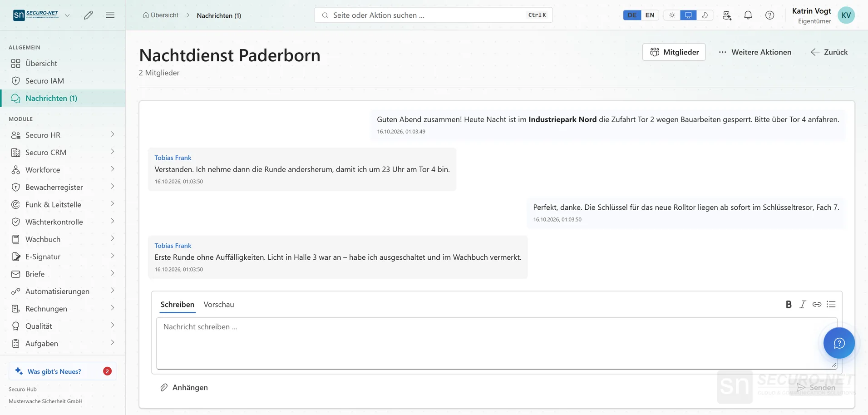Click the Tobias Frank name above 'Verstanden' message

tap(173, 158)
